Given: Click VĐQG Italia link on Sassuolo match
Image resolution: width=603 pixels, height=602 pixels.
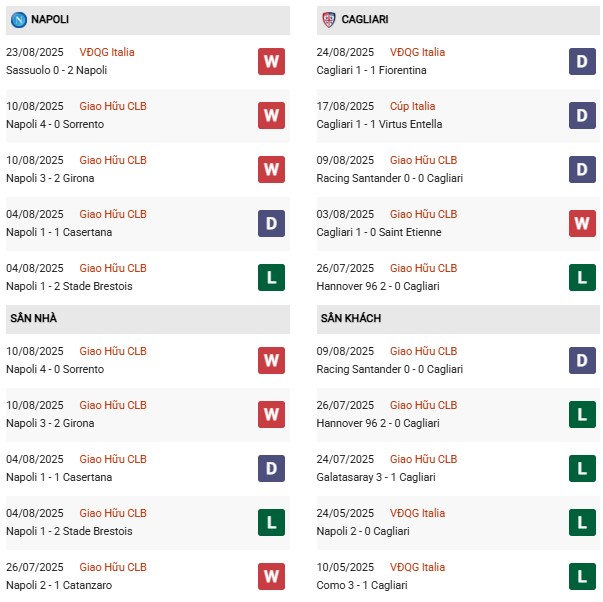Looking at the screenshot, I should click(x=107, y=52).
